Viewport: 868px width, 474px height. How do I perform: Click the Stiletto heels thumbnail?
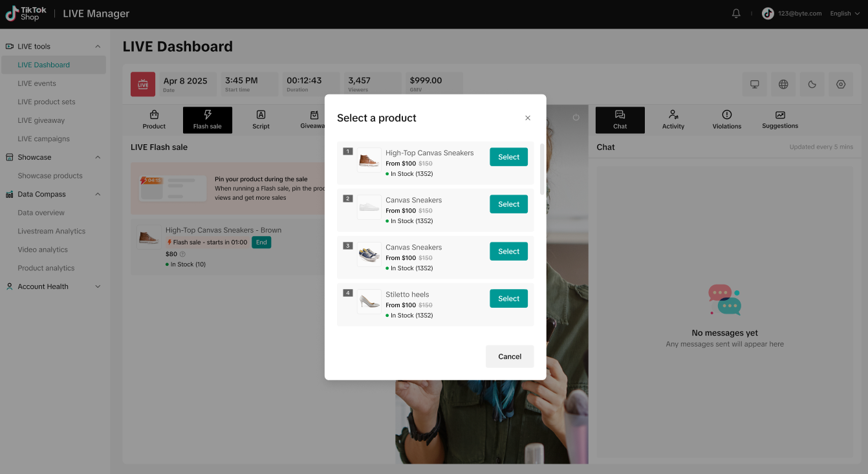369,302
